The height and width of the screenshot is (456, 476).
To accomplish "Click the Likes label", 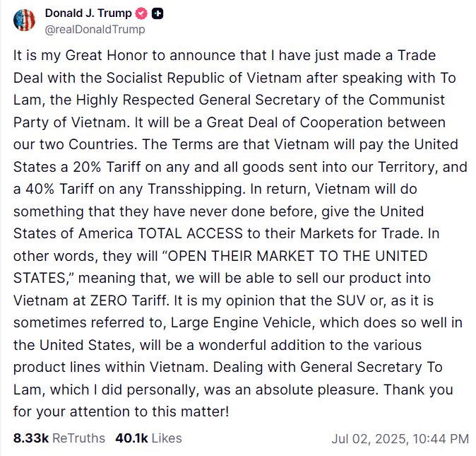I will [167, 438].
